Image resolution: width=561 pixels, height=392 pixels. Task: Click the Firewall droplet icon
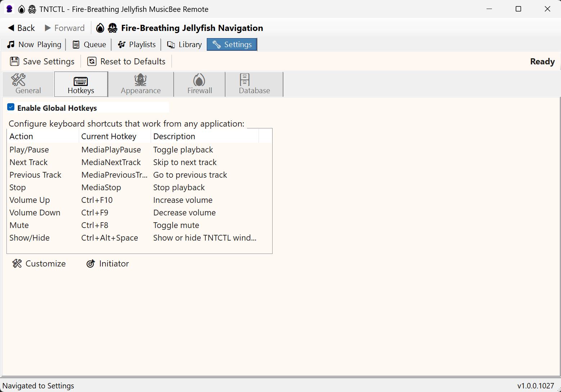pos(199,80)
